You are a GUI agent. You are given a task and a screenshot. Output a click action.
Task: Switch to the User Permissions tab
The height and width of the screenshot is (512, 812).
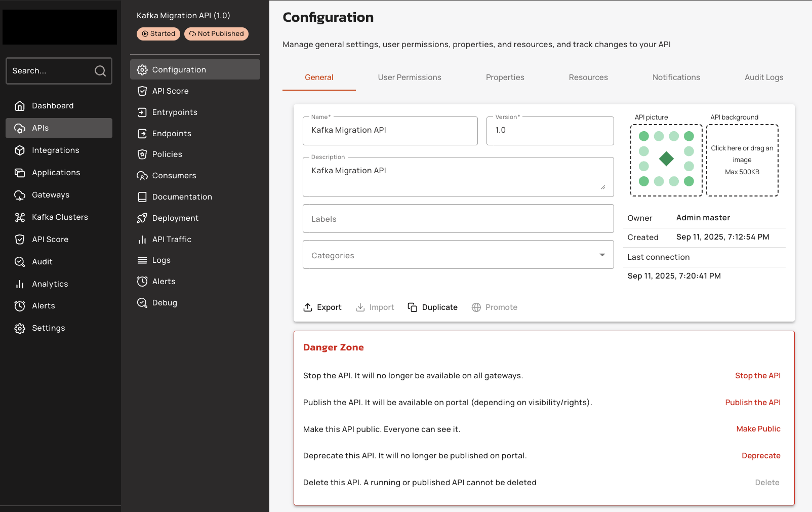[409, 77]
